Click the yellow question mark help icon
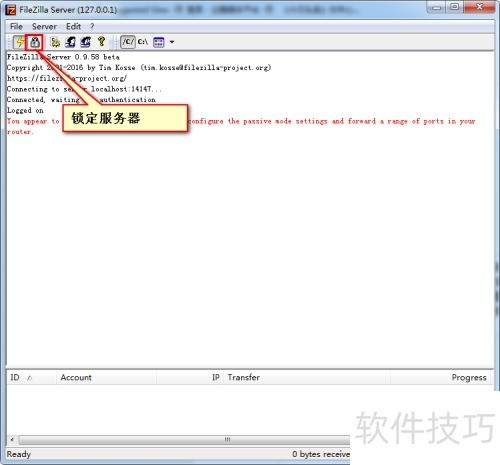Image resolution: width=500 pixels, height=465 pixels. coord(101,42)
